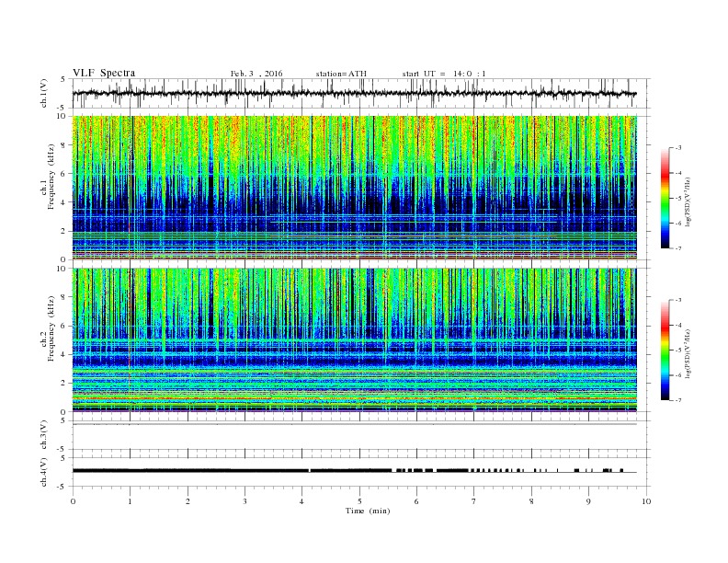Viewport: 728px width, 563px height.
Task: Click the "5" tick on time axis
Action: 359,501
